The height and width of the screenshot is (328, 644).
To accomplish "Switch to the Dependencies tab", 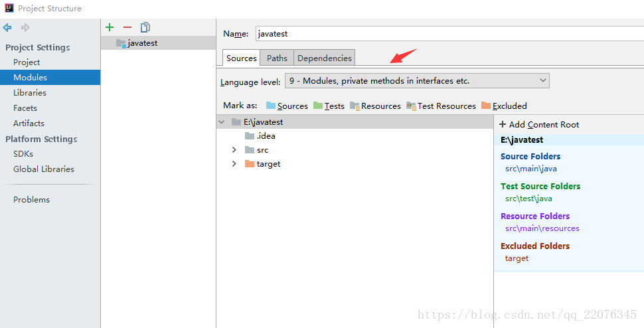I will coord(324,58).
